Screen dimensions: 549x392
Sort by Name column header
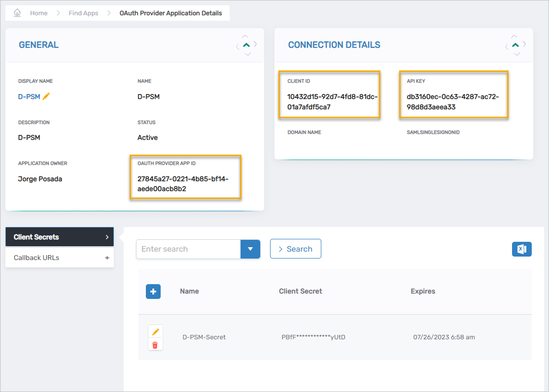[189, 291]
